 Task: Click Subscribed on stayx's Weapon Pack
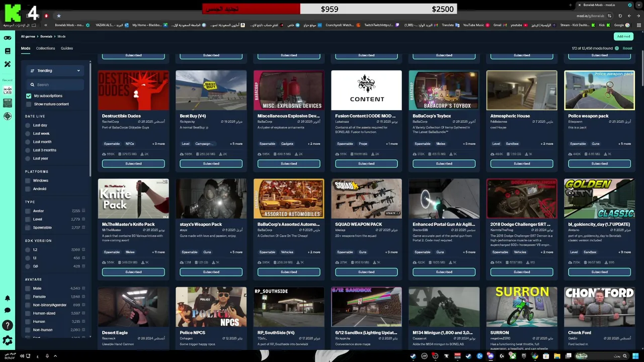211,272
